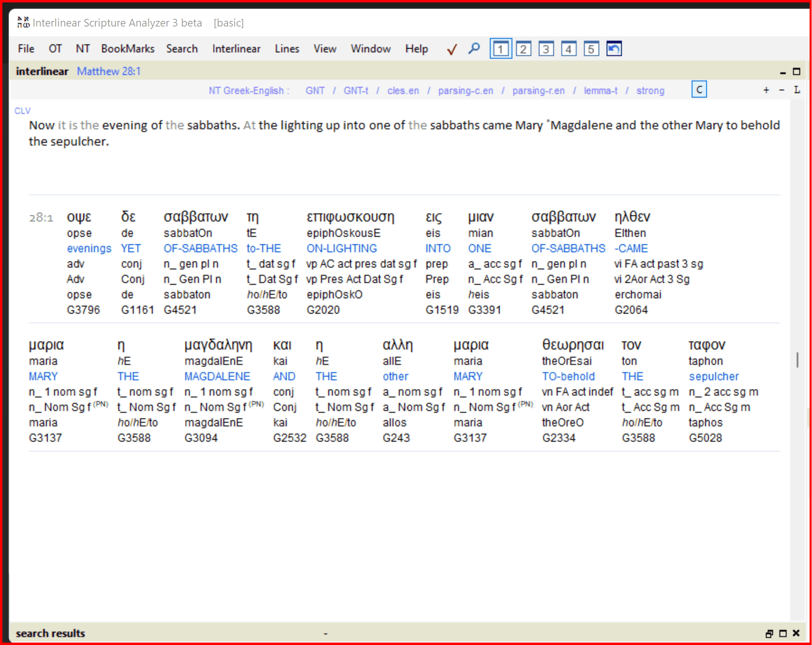Open the Window menu

(370, 49)
